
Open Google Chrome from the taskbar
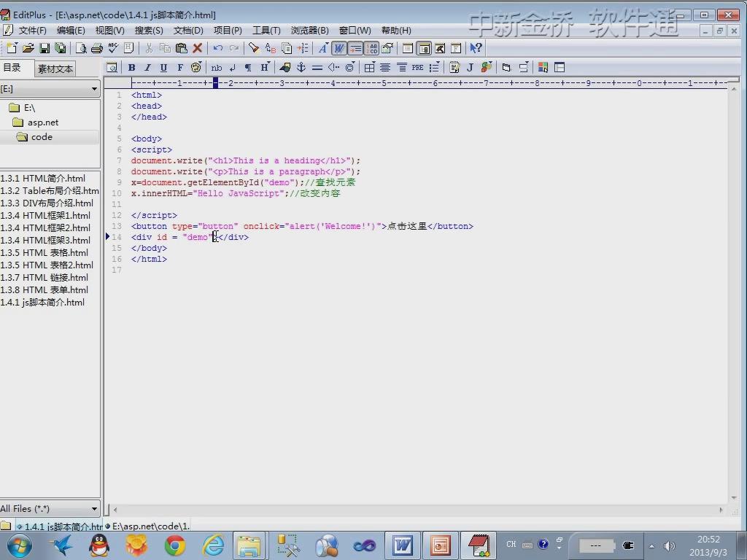coord(175,545)
